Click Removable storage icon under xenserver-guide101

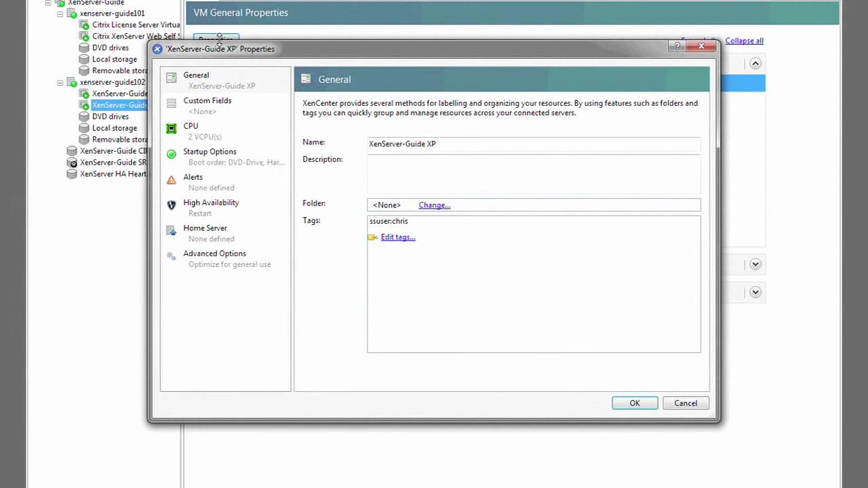(84, 70)
